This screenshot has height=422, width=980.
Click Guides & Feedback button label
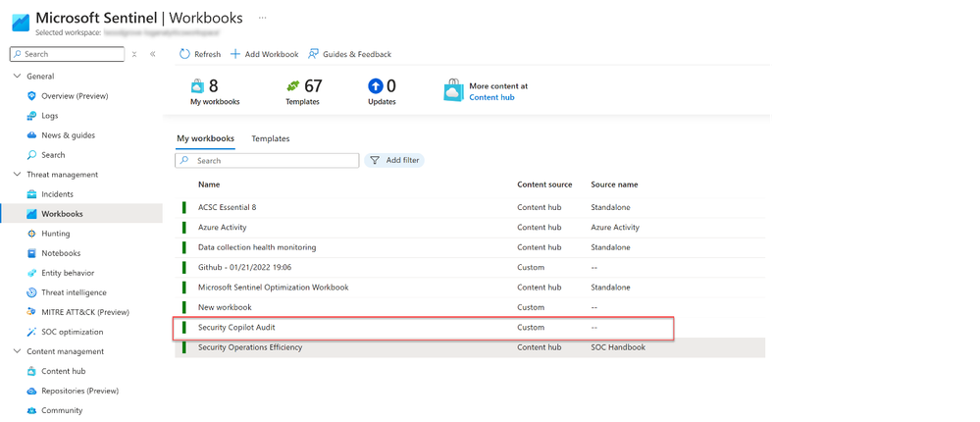tap(357, 54)
